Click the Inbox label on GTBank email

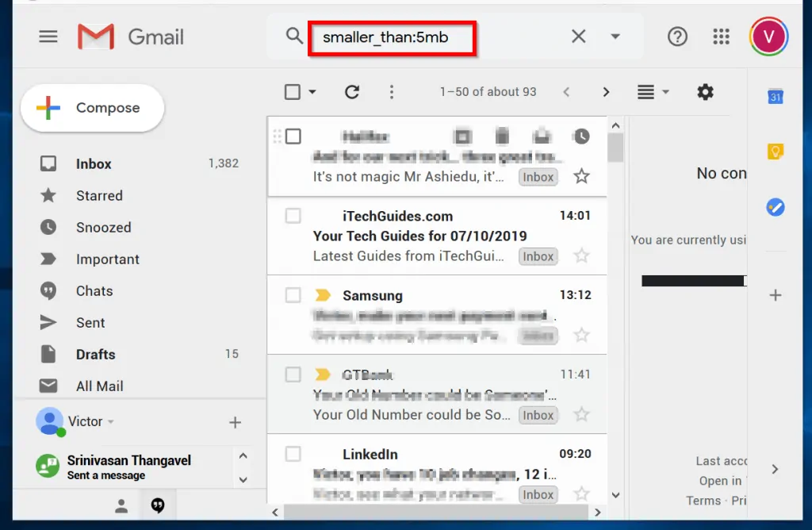[x=538, y=415]
